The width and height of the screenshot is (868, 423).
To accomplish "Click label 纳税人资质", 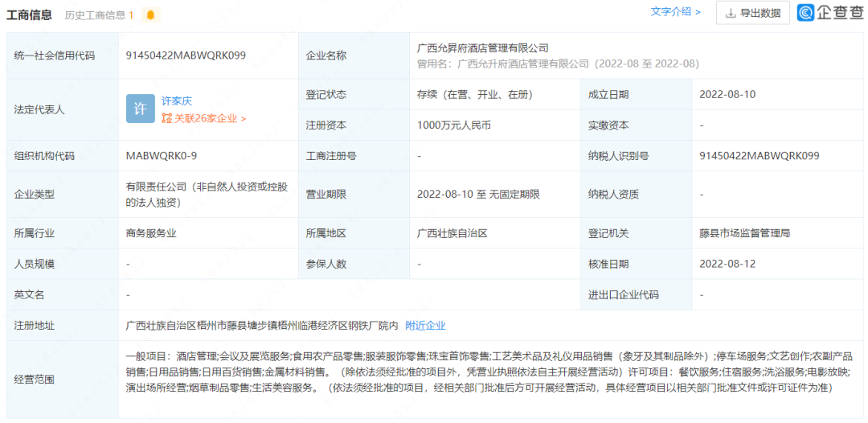I will (x=613, y=195).
